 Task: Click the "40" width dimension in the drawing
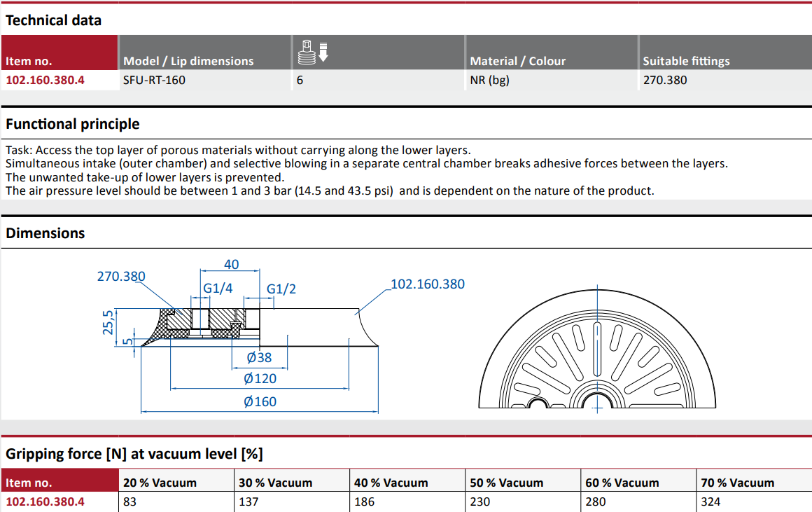click(x=231, y=264)
